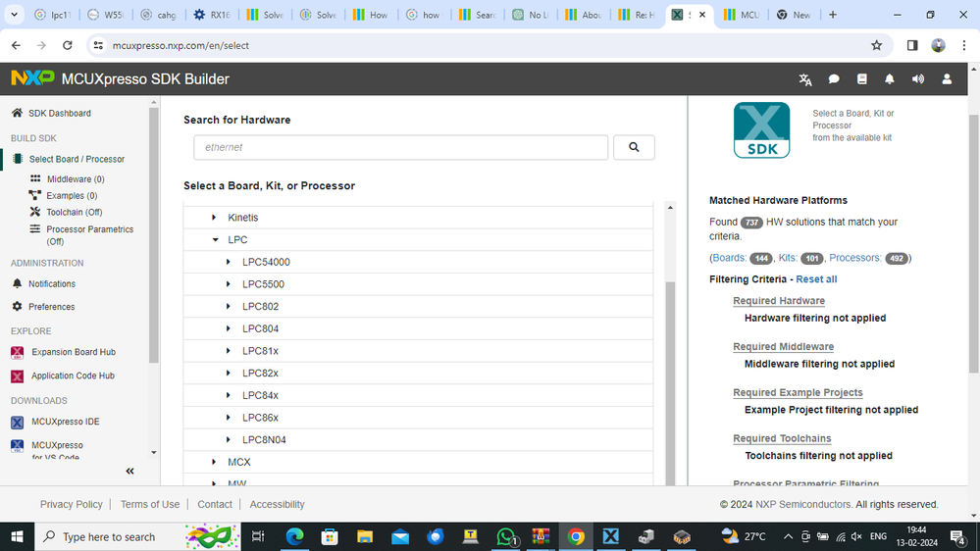This screenshot has height=551, width=980.
Task: Open Application Code Hub
Action: (x=73, y=376)
